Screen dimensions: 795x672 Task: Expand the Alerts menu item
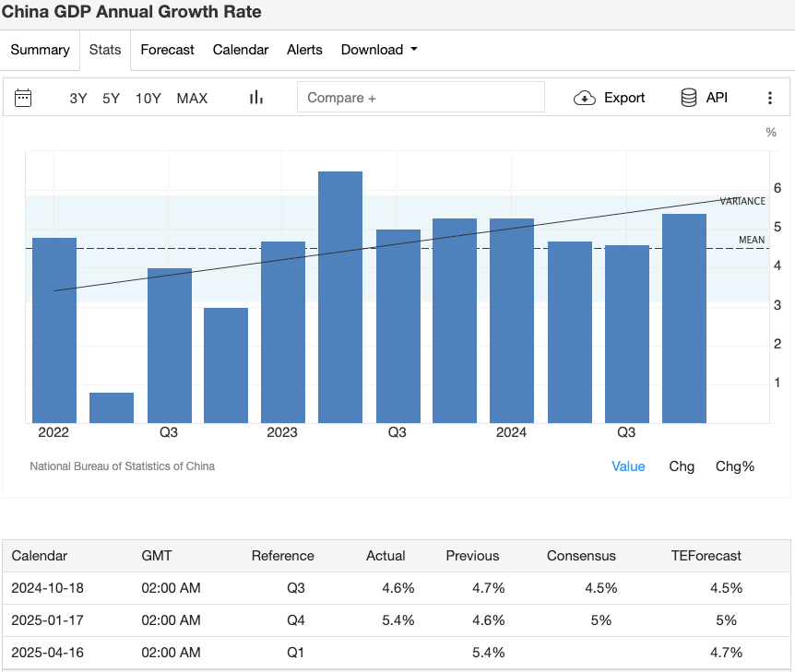coord(304,50)
